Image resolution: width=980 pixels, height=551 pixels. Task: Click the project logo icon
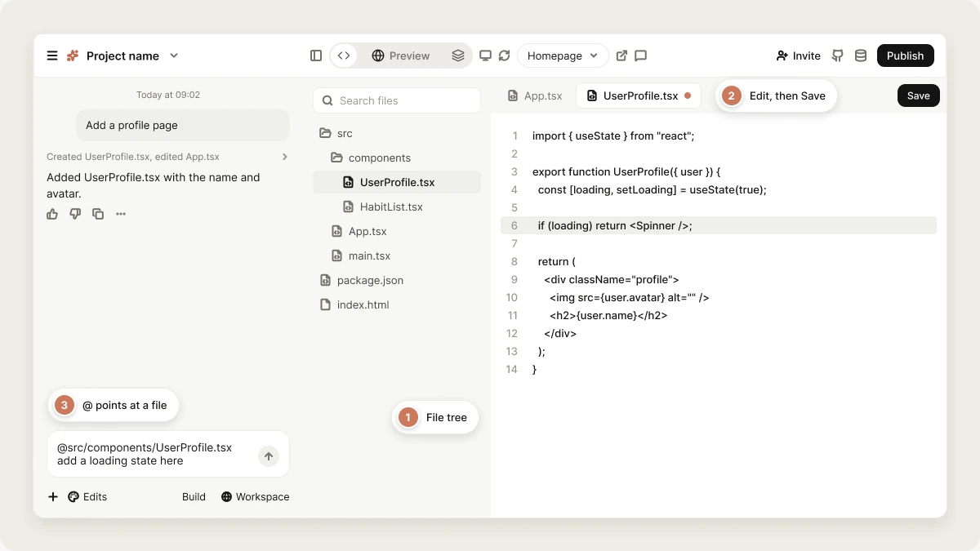(x=73, y=56)
